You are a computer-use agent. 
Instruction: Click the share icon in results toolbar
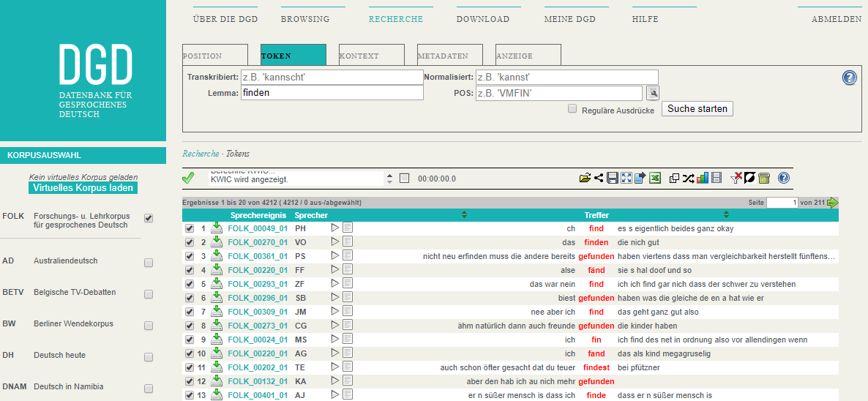(599, 178)
